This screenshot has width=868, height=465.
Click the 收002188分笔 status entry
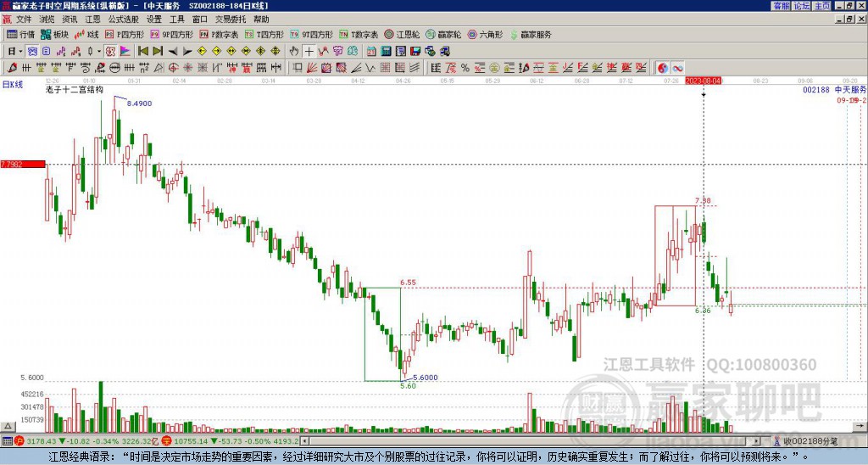point(810,441)
